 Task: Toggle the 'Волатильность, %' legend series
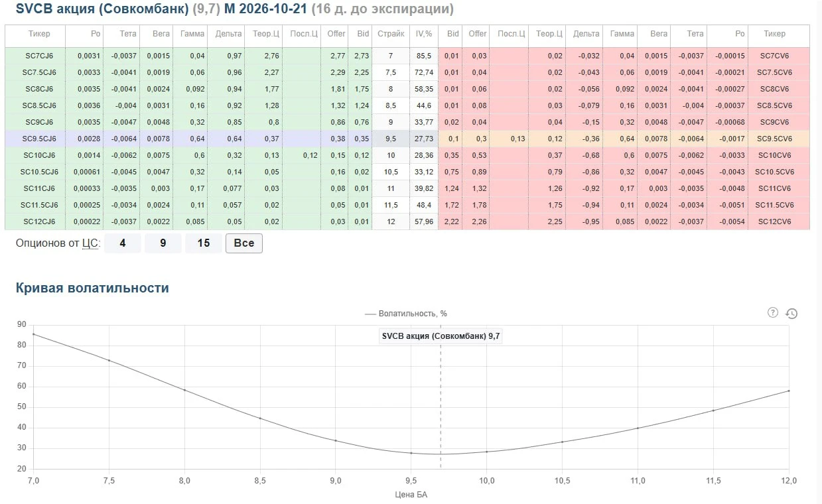pos(406,313)
